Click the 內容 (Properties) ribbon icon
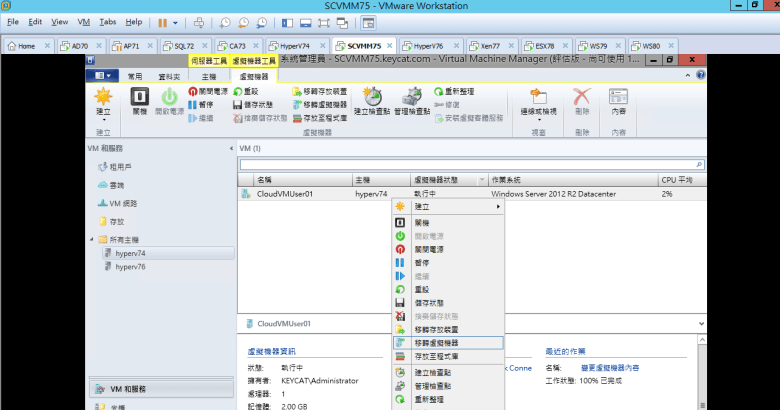The height and width of the screenshot is (410, 780). (x=618, y=102)
